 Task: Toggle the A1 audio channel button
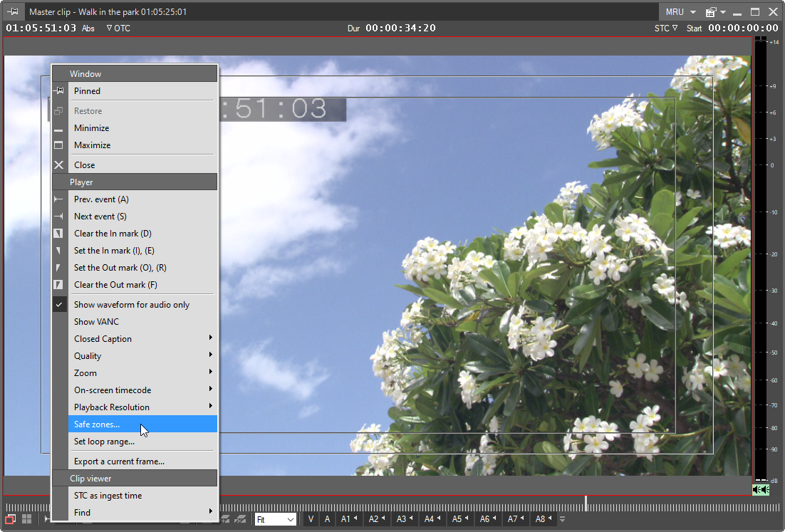click(x=348, y=519)
